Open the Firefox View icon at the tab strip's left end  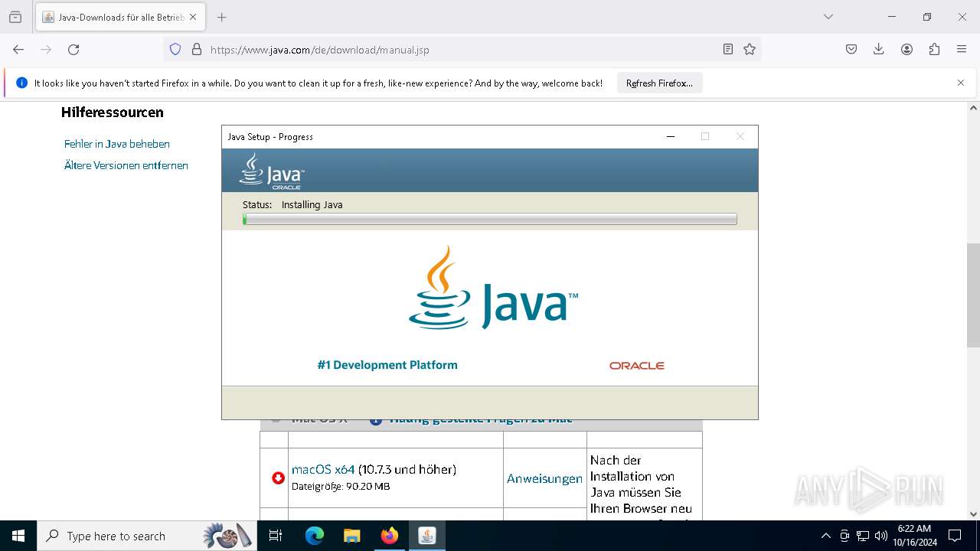pos(15,17)
